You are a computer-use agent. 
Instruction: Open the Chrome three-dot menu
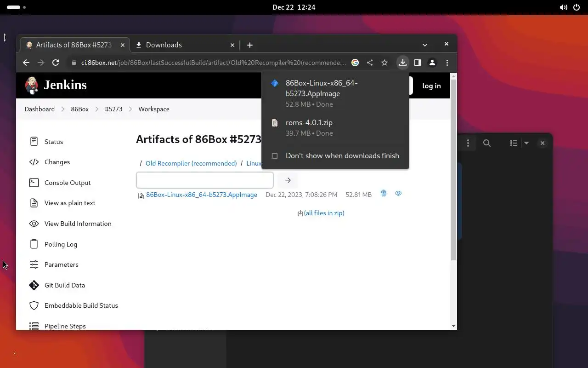[x=447, y=63]
